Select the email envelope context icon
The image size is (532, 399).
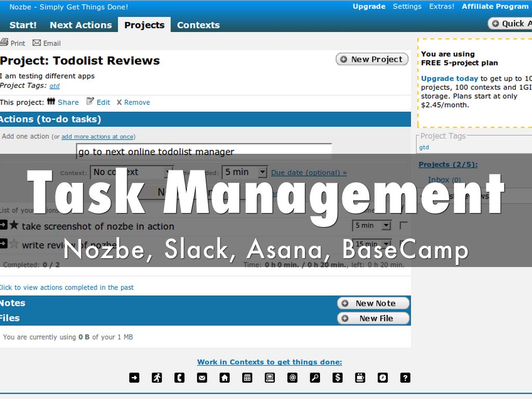pyautogui.click(x=202, y=378)
